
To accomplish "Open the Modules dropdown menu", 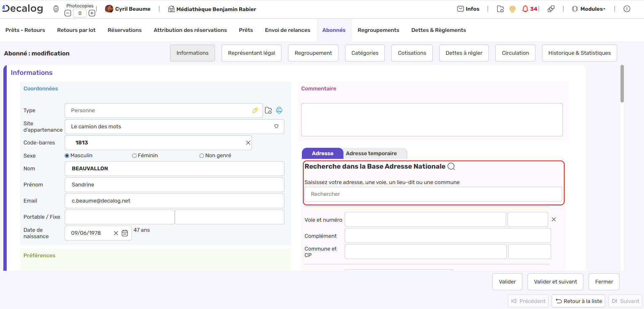I will [x=589, y=9].
